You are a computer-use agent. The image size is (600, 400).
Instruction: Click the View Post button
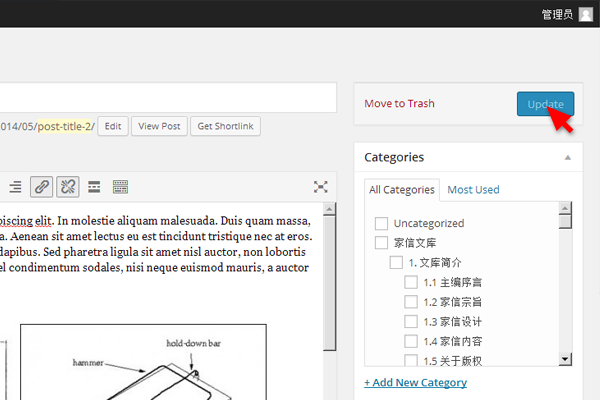click(159, 126)
